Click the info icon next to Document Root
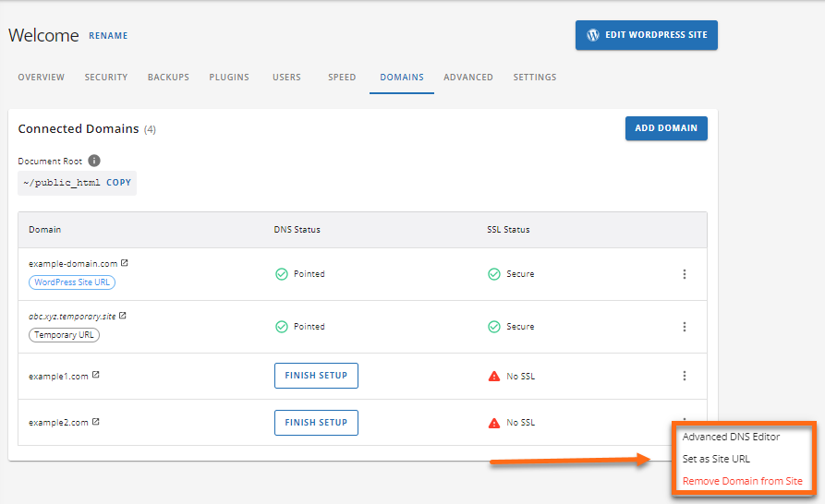The height and width of the screenshot is (504, 825). 94,161
